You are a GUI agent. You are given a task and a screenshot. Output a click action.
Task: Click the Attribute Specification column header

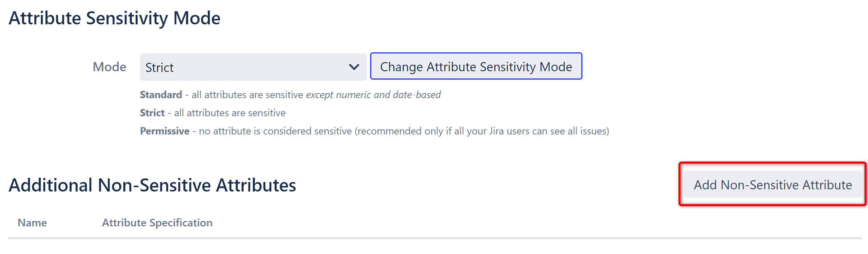pyautogui.click(x=157, y=222)
